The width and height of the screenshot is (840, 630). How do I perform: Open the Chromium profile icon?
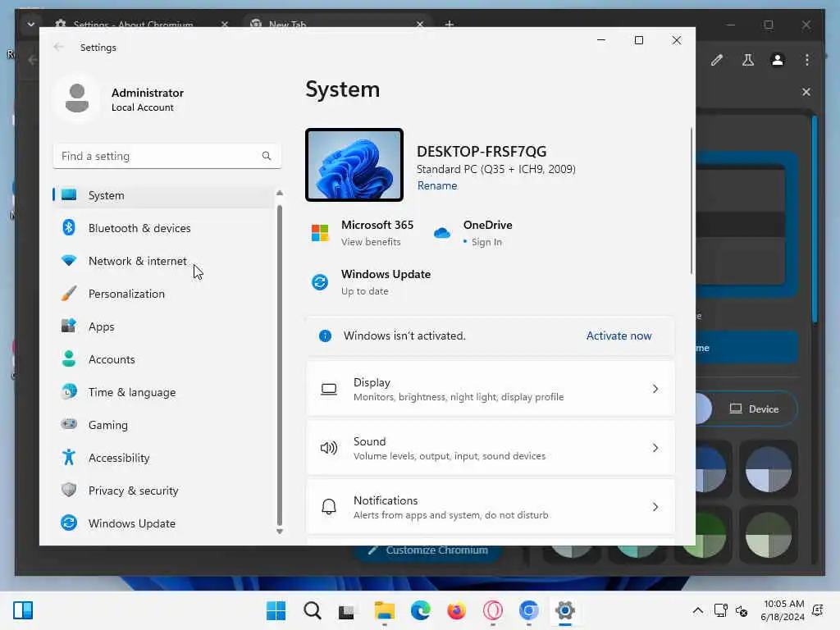[778, 60]
